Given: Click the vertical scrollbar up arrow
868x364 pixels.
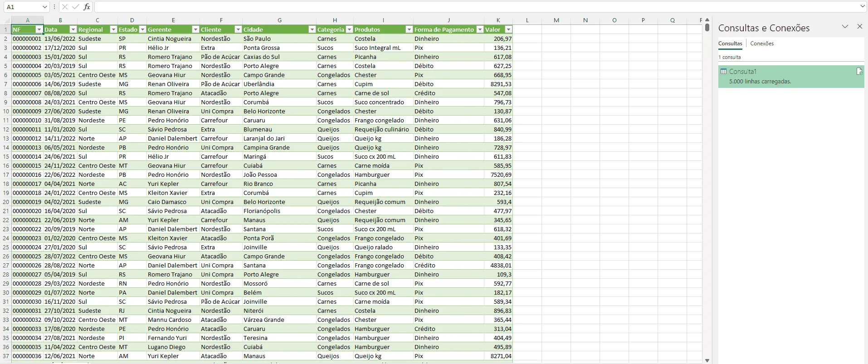Looking at the screenshot, I should click(x=707, y=20).
